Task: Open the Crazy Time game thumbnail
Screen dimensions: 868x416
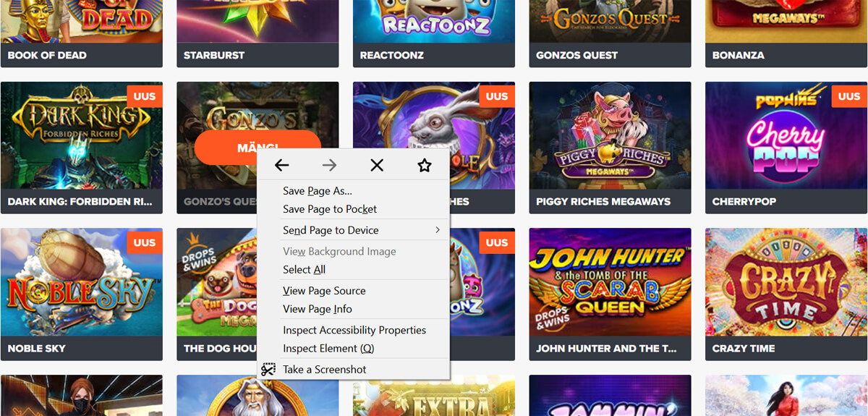Action: coord(786,282)
